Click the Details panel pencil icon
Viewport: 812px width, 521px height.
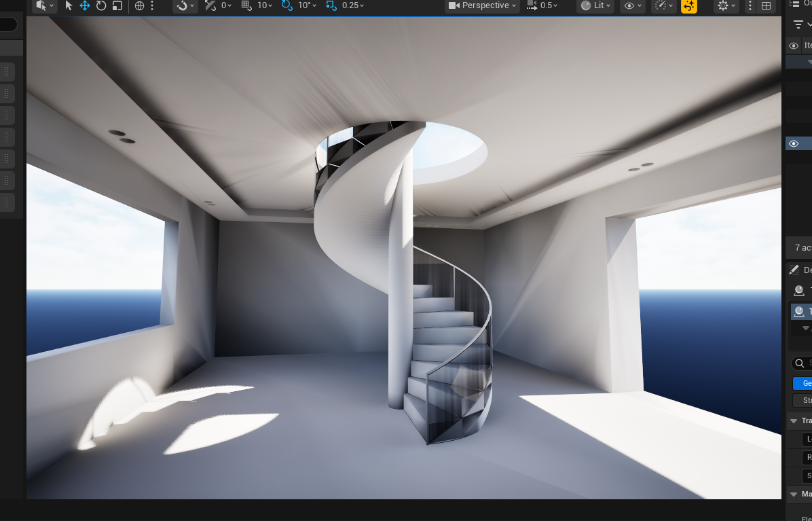coord(794,269)
